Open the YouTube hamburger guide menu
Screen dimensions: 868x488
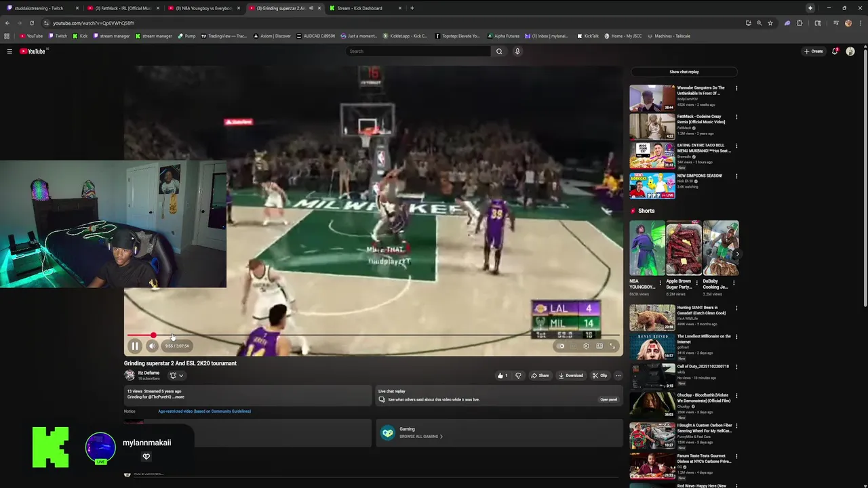tap(9, 52)
